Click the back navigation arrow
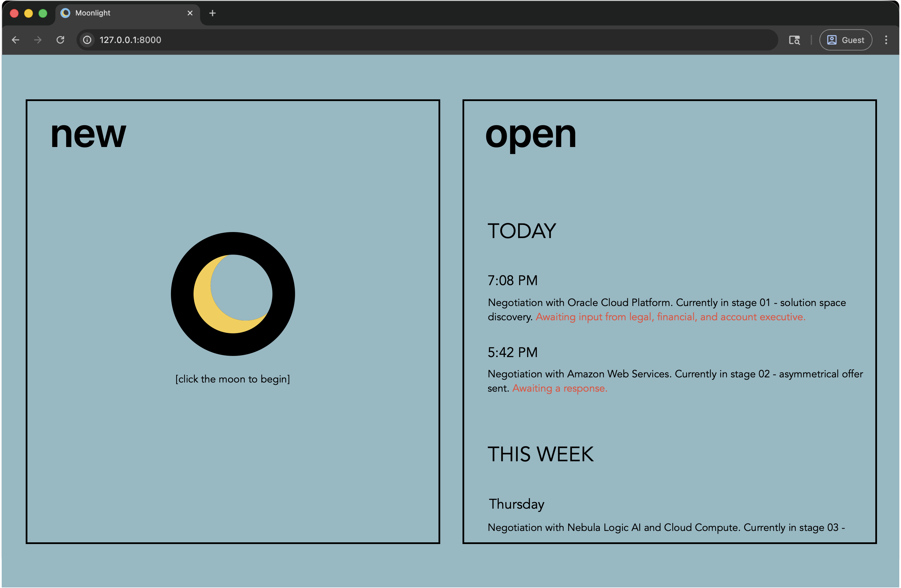 [x=15, y=40]
